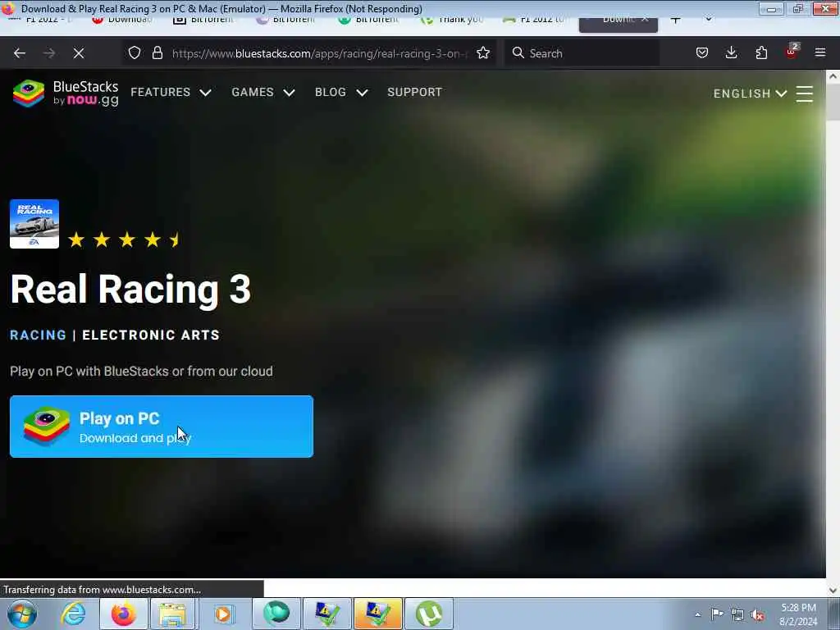Click the 'Real Racing 3' heading text
The height and width of the screenshot is (630, 840).
pyautogui.click(x=130, y=290)
